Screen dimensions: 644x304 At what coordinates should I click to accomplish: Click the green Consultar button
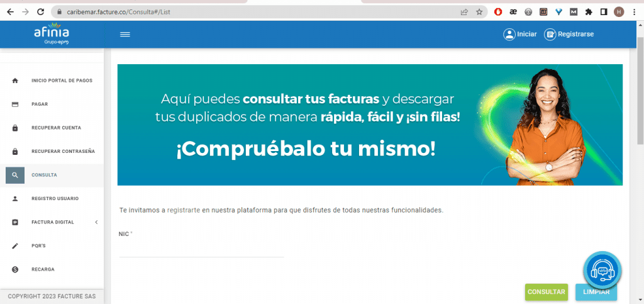tap(547, 292)
